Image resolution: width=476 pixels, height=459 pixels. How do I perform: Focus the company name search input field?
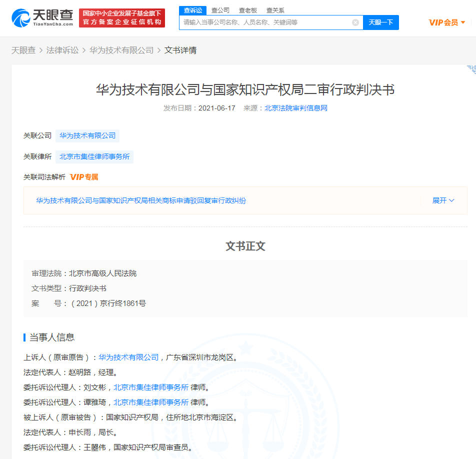[x=265, y=22]
